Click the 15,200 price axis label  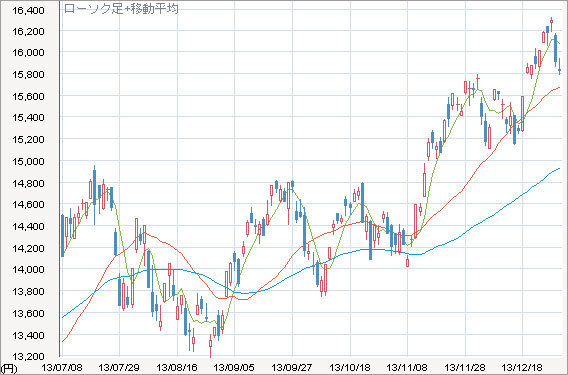pyautogui.click(x=28, y=139)
